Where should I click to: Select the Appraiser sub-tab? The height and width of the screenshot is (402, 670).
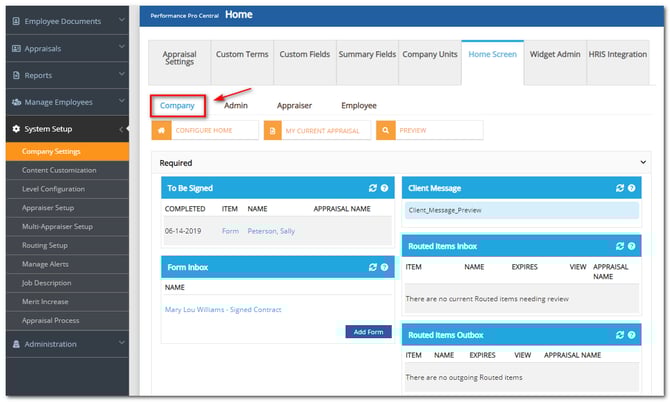(x=295, y=105)
